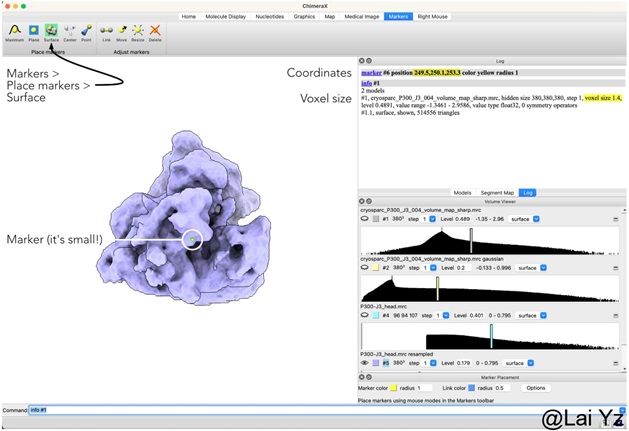Close the Volume Viewer panel
The width and height of the screenshot is (629, 431).
(361, 201)
